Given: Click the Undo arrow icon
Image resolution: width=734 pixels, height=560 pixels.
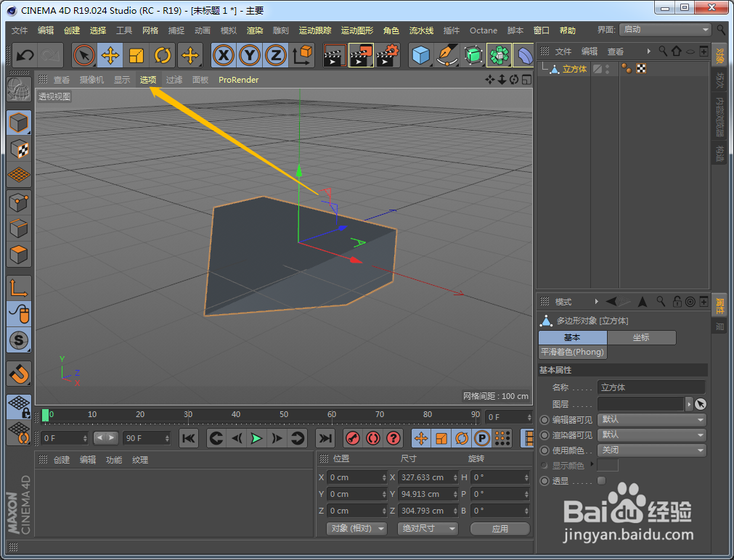Looking at the screenshot, I should coord(25,56).
